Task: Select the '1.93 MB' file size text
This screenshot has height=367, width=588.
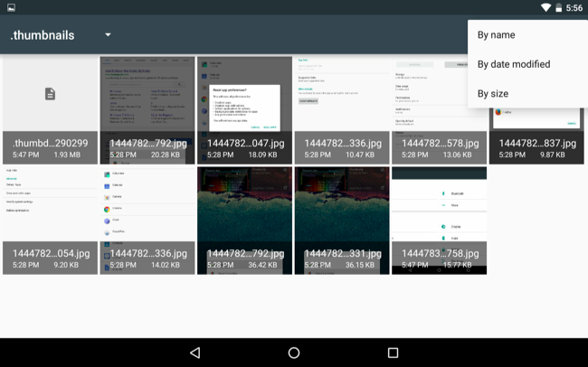Action: point(67,155)
